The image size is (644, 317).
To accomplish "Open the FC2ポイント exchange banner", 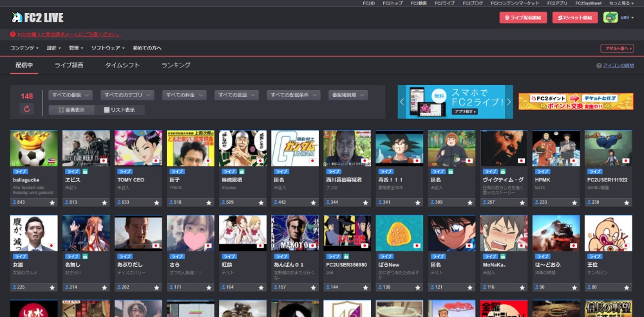I will [x=576, y=102].
